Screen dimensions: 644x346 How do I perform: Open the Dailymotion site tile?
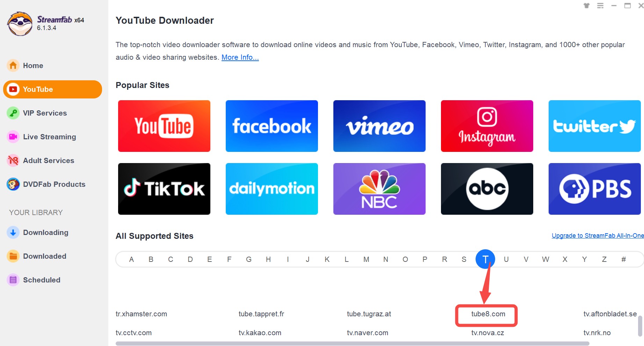272,189
